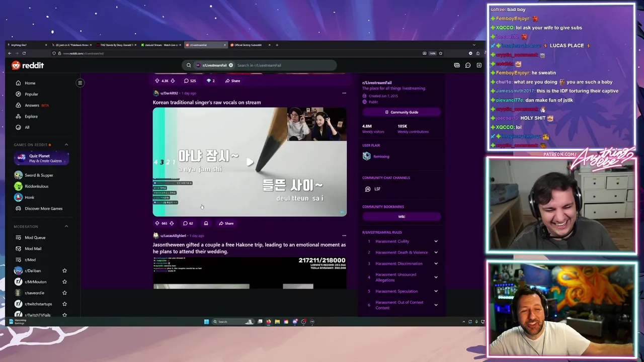Image resolution: width=644 pixels, height=362 pixels.
Task: Open Popular feed in sidebar
Action: coord(31,94)
